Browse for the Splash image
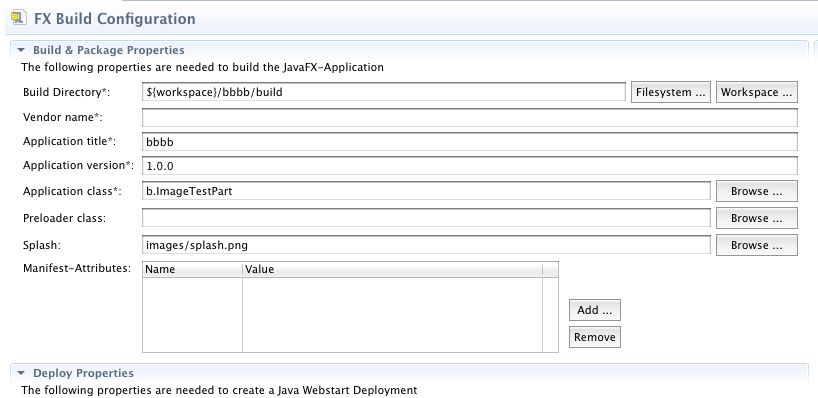 tap(756, 245)
